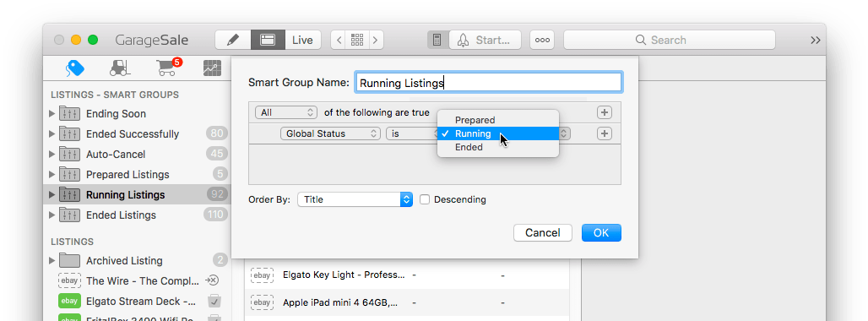Toggle checkmark on Elgato Stream Deck listing
Screen dimensions: 868x321
pyautogui.click(x=214, y=302)
